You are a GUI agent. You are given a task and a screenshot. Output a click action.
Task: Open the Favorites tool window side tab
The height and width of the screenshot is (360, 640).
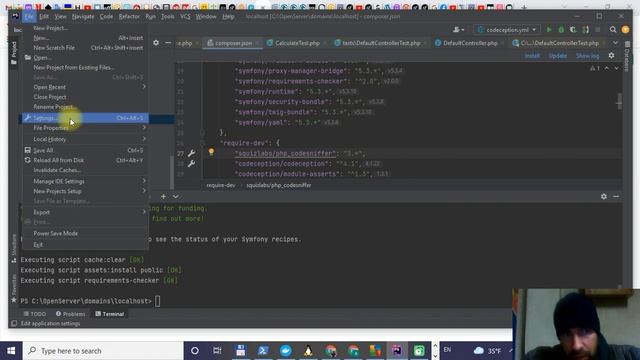tap(13, 288)
